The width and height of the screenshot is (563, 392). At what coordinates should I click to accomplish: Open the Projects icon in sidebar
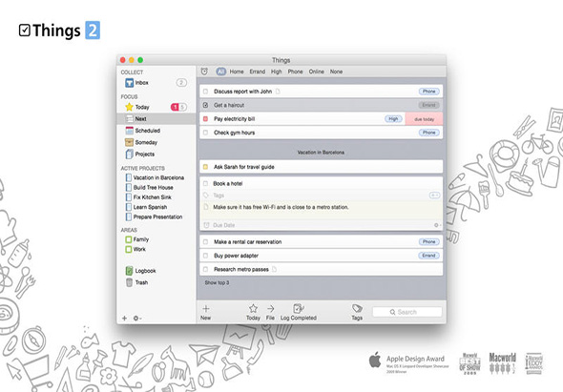[x=129, y=154]
